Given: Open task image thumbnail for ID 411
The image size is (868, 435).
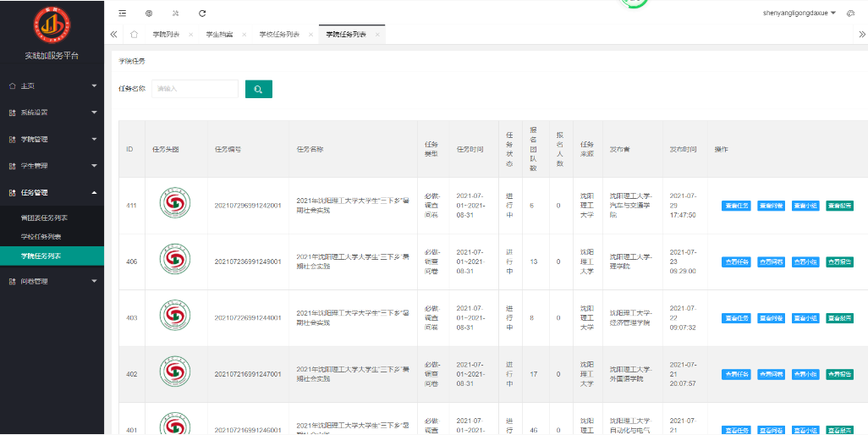Looking at the screenshot, I should [175, 202].
